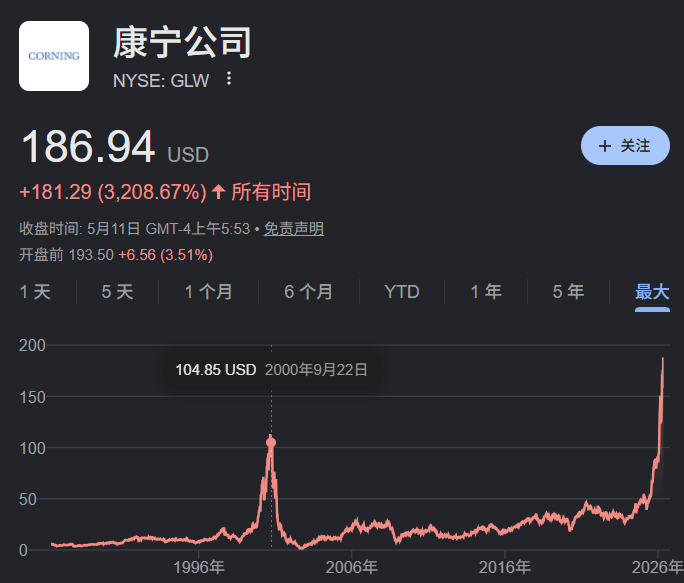Click the 2000年9月22日 tooltip date
Screen dimensions: 684x583
316,370
